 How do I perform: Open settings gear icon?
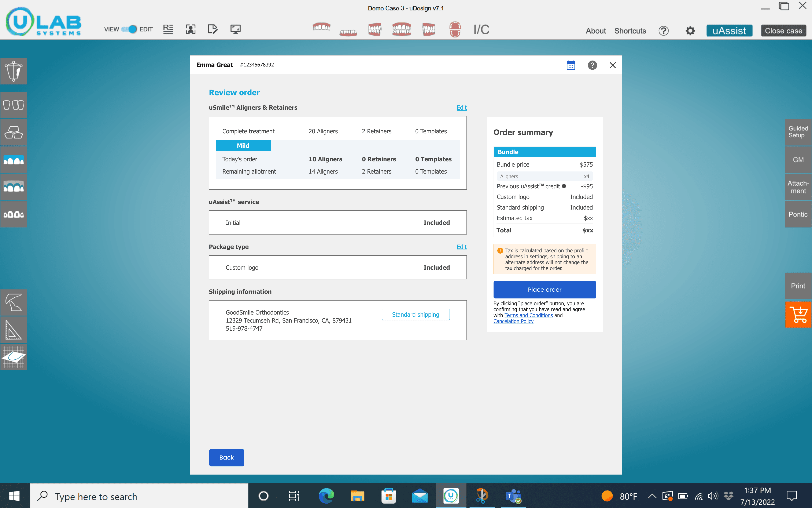pyautogui.click(x=690, y=31)
